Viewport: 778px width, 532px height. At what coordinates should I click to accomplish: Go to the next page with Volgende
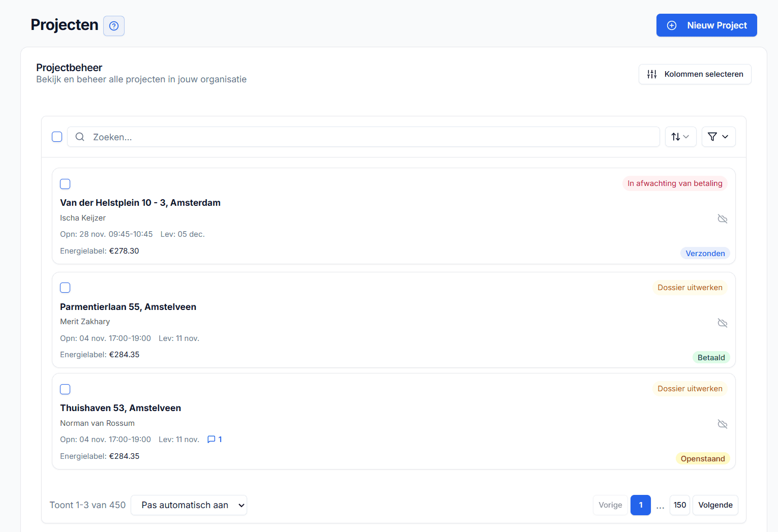(x=715, y=505)
